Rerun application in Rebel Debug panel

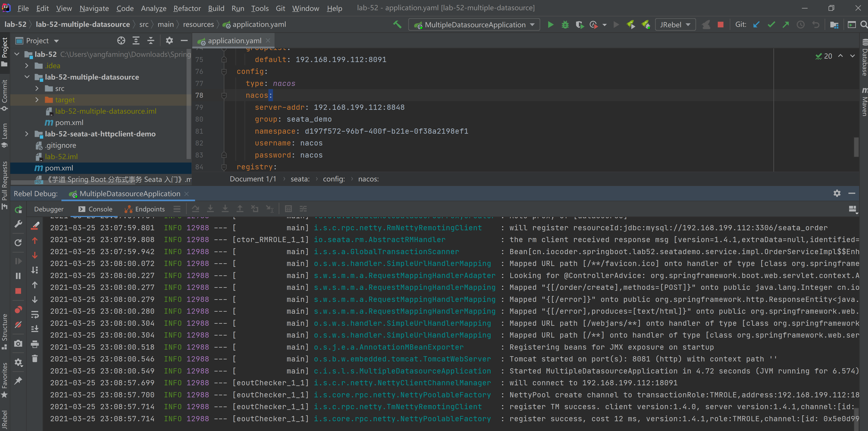coord(18,209)
